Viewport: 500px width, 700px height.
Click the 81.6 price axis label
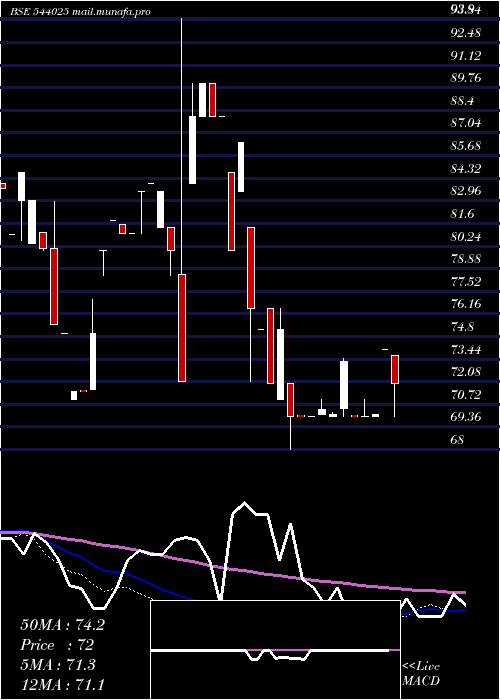tap(463, 213)
